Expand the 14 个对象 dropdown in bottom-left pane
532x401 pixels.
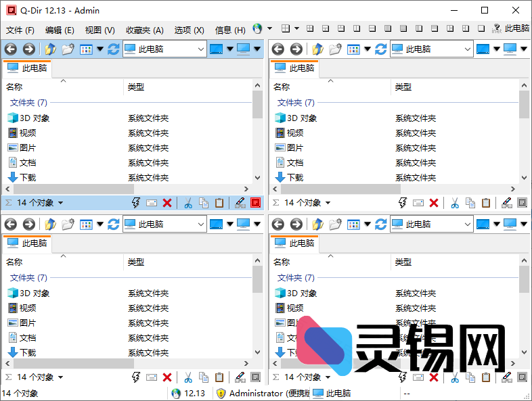click(x=60, y=377)
